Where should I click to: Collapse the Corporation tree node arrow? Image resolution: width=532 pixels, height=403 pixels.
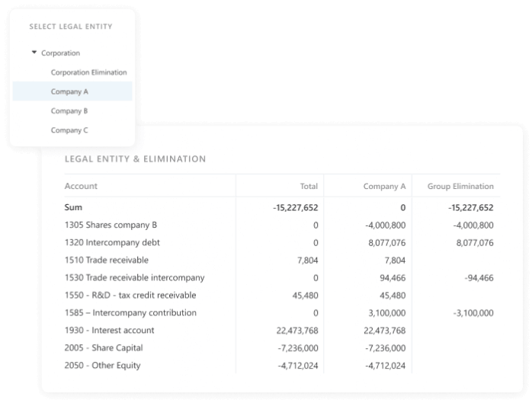tap(34, 53)
